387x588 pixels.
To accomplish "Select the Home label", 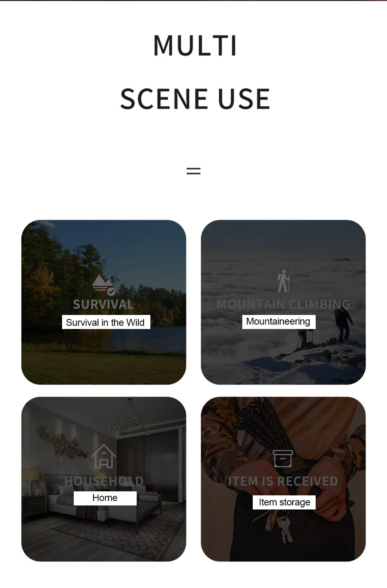I will pyautogui.click(x=105, y=498).
